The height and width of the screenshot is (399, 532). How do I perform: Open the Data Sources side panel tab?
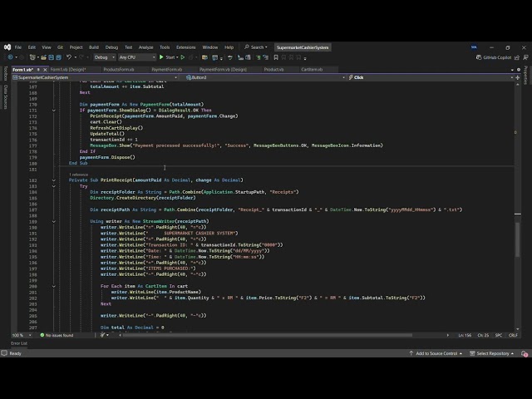5,96
